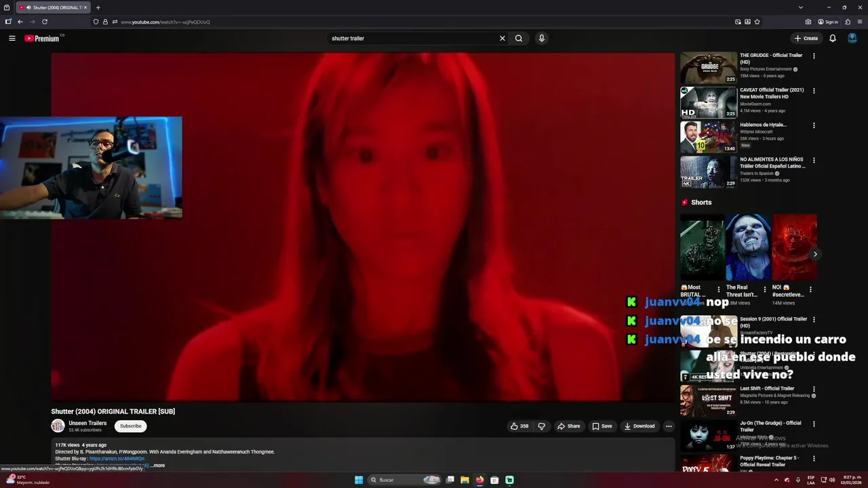Play Hablemos de Hytale thumbnail

click(709, 137)
